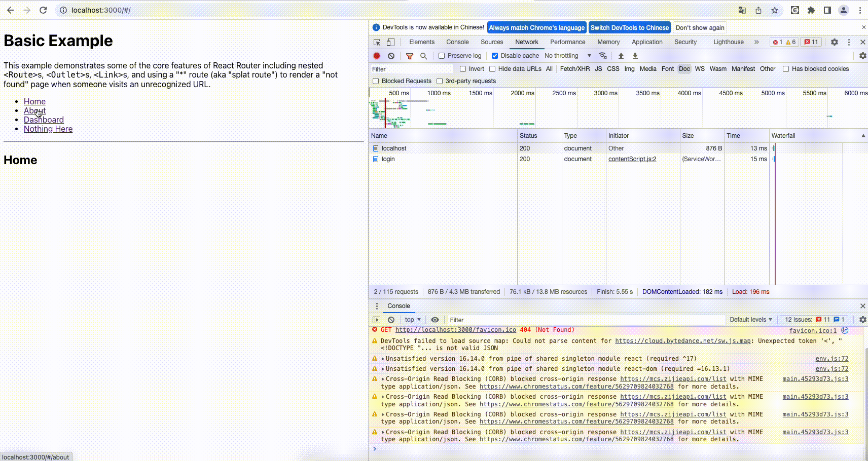Uncheck Disable cache
868x461 pixels.
(x=495, y=56)
